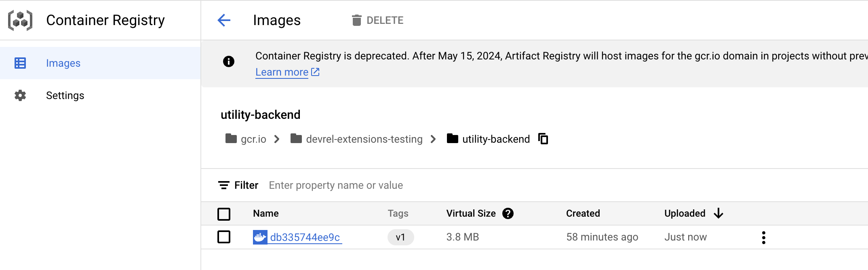Click the Virtual Size help icon
The image size is (868, 270).
pos(508,213)
